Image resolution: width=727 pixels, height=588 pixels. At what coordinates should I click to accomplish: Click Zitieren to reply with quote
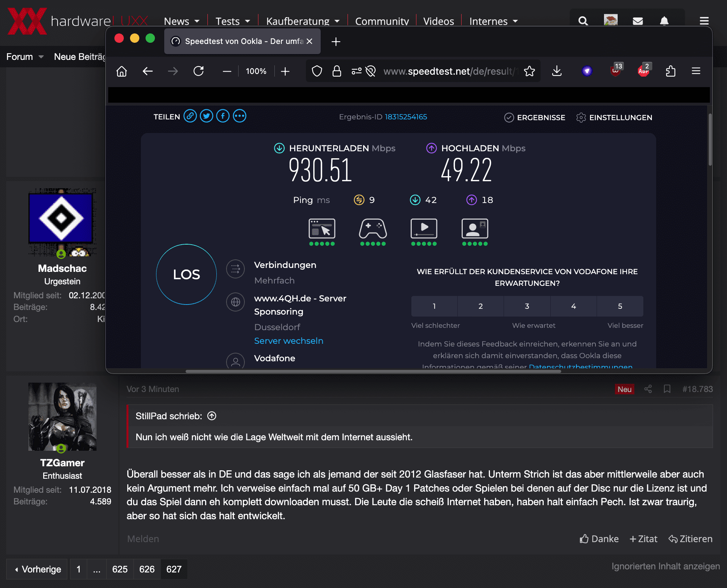(x=690, y=539)
